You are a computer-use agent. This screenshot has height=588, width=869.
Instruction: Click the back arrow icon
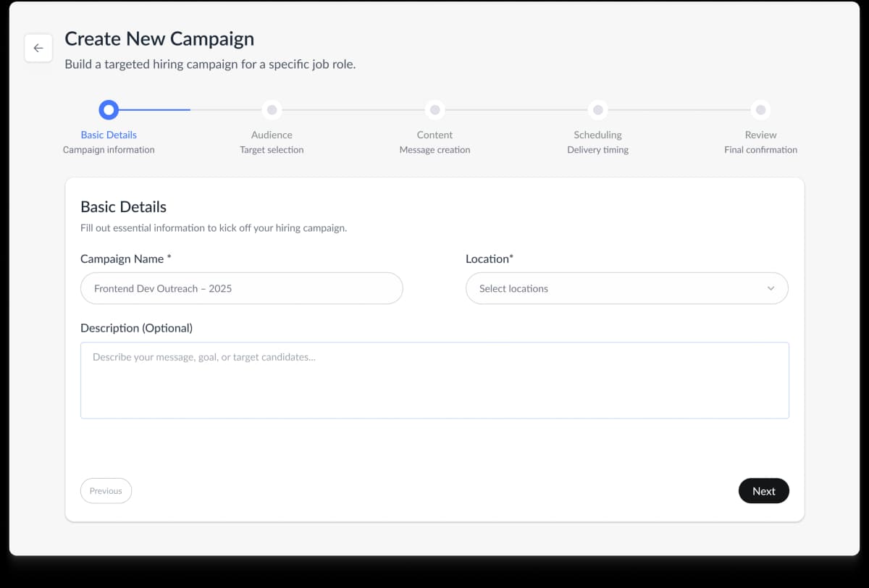[38, 48]
